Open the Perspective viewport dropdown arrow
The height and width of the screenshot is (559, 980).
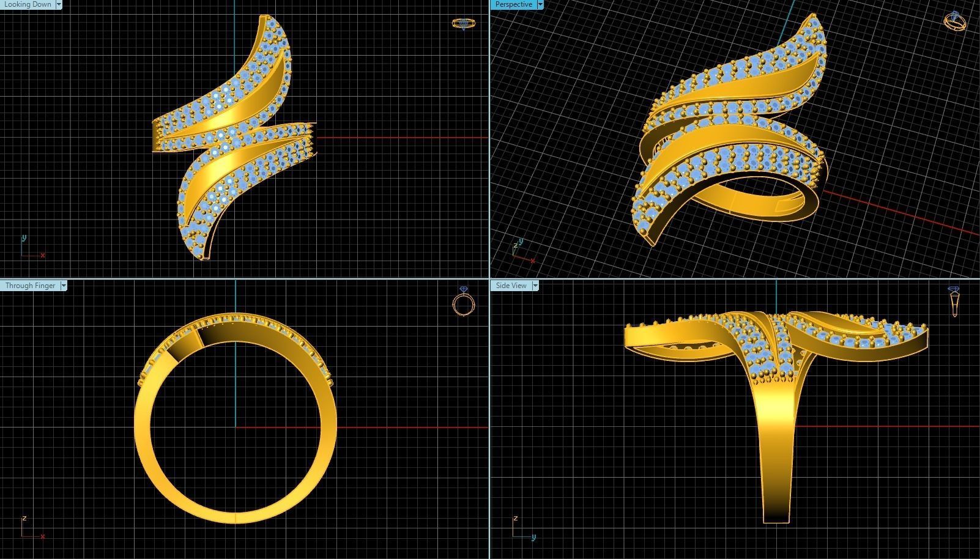pos(540,4)
